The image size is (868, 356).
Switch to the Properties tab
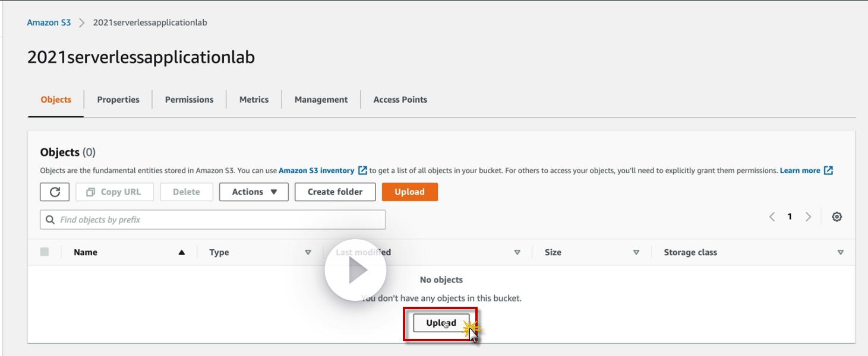118,100
